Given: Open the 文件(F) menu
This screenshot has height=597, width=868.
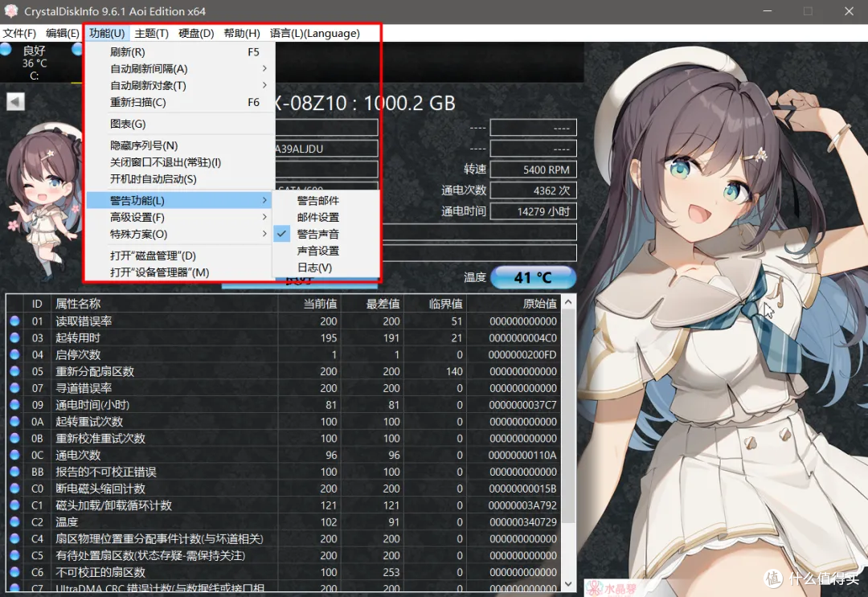Looking at the screenshot, I should click(x=19, y=33).
